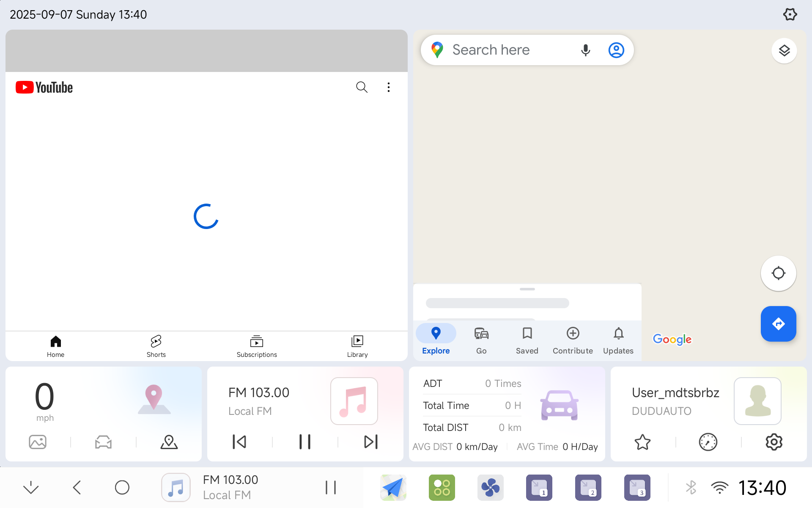The width and height of the screenshot is (812, 508).
Task: Tap the User_mdtsbrbz name
Action: tap(675, 393)
